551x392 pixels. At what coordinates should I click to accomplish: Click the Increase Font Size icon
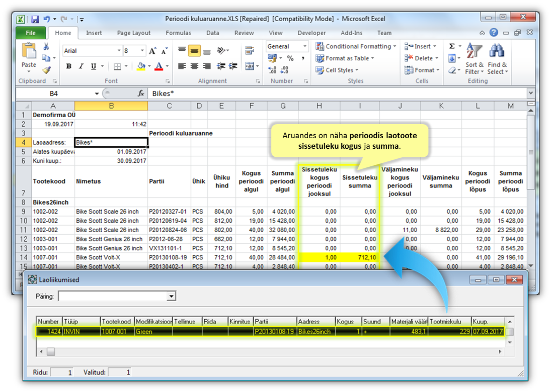coord(152,51)
